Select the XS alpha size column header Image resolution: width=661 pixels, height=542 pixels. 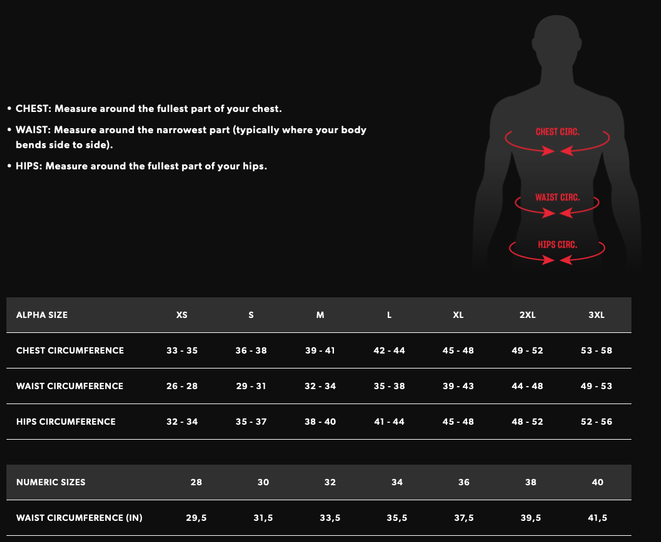click(182, 315)
